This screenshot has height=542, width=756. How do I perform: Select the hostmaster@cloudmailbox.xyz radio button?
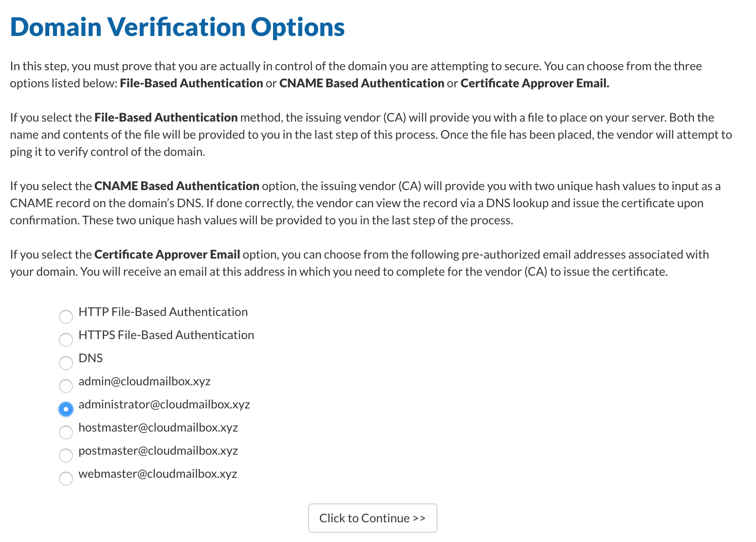66,432
